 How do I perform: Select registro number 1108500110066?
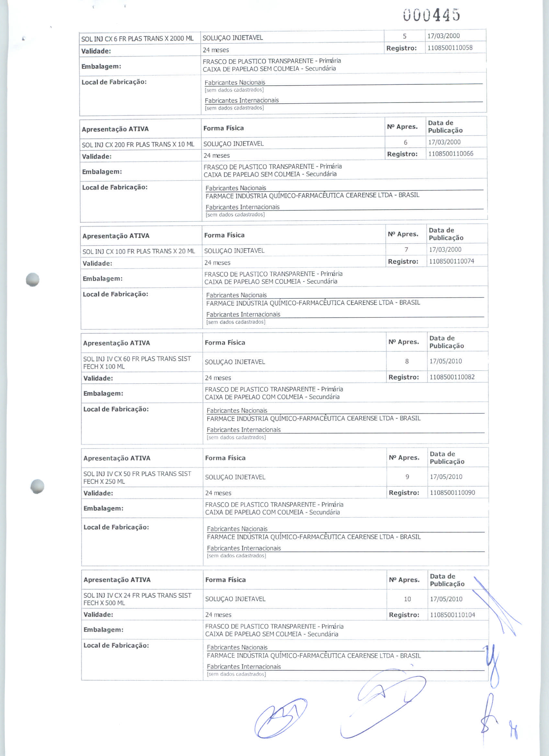pyautogui.click(x=450, y=154)
